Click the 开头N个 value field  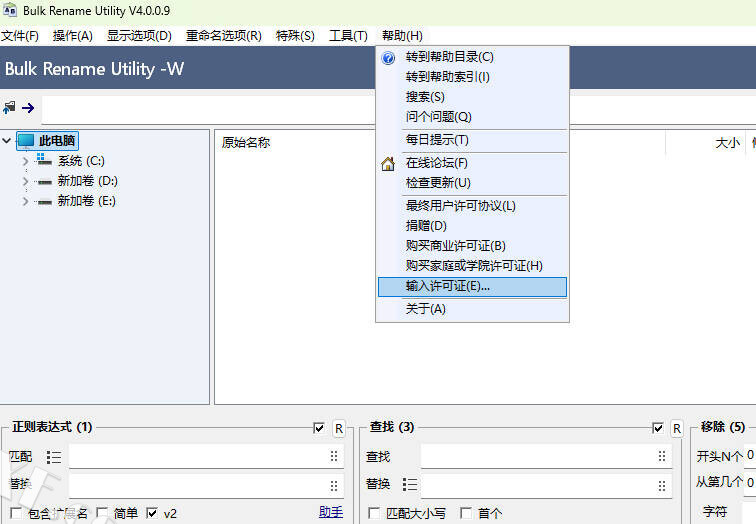pyautogui.click(x=750, y=455)
